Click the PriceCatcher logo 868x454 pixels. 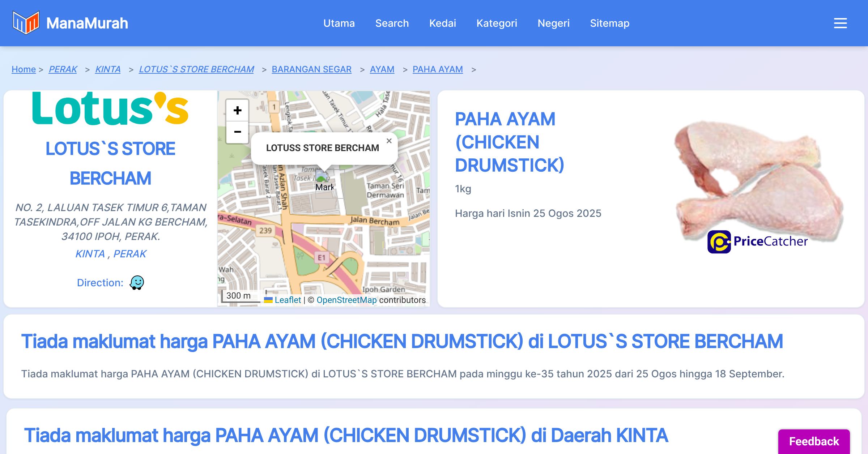click(757, 241)
